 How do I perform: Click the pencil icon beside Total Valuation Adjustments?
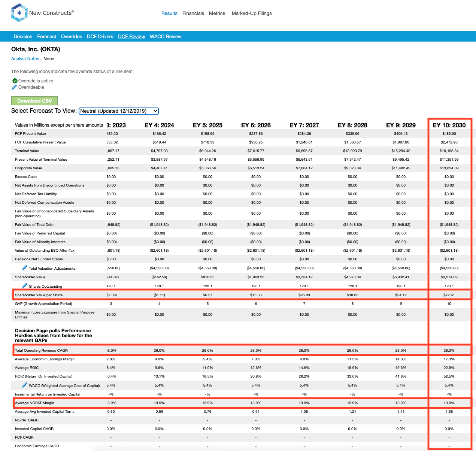(24, 268)
